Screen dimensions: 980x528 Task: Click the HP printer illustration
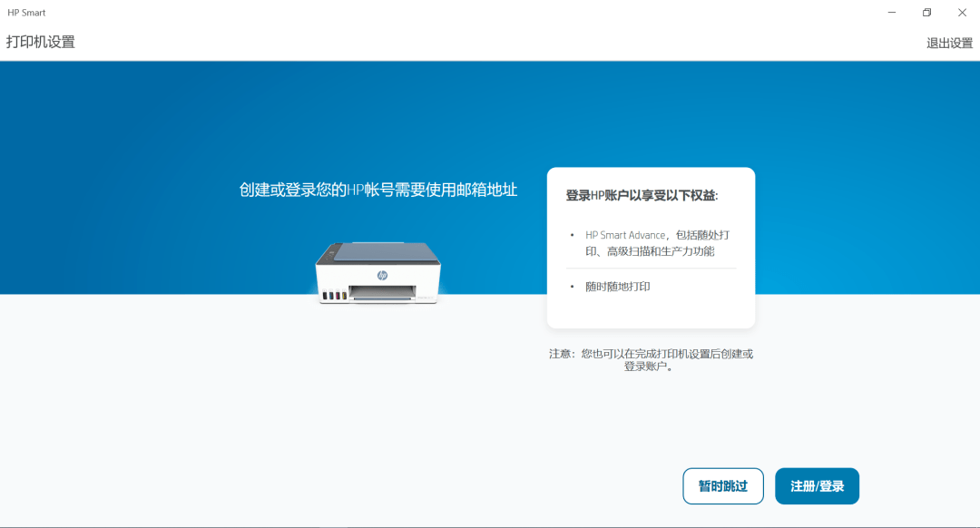pos(378,272)
